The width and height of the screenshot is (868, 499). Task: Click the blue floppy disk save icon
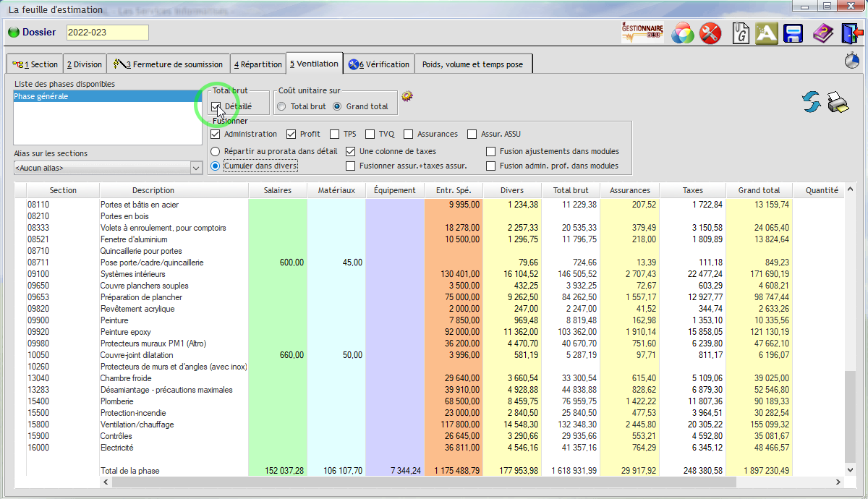(x=794, y=33)
